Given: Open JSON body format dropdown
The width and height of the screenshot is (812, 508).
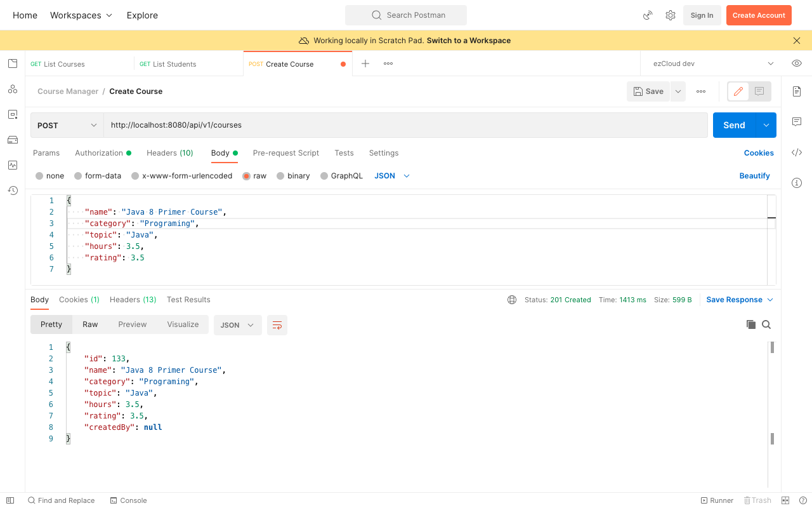Looking at the screenshot, I should click(x=392, y=176).
